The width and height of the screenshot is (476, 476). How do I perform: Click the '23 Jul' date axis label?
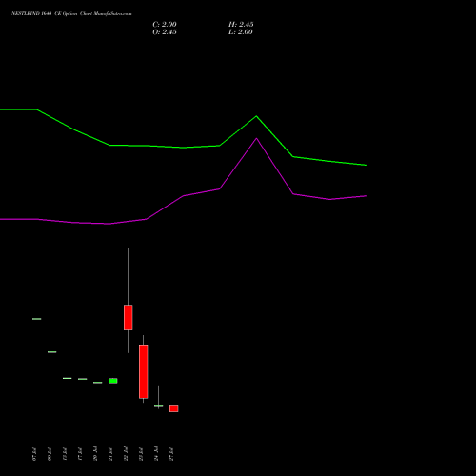tap(141, 454)
